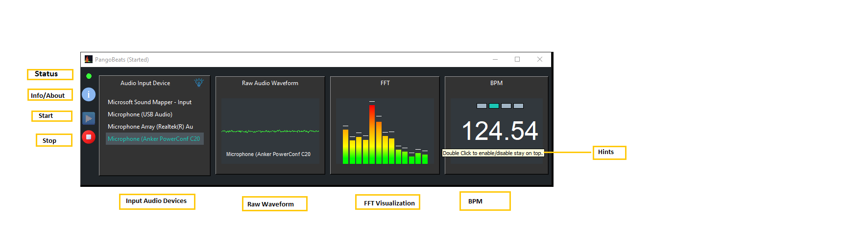The image size is (868, 247).
Task: Minimize the PangoBeats window
Action: coord(495,59)
